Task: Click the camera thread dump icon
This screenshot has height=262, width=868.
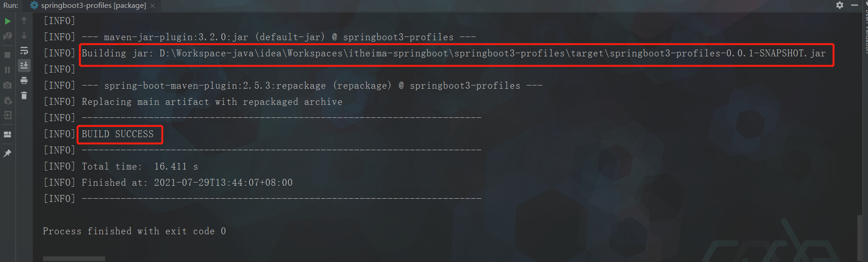Action: coord(7,85)
